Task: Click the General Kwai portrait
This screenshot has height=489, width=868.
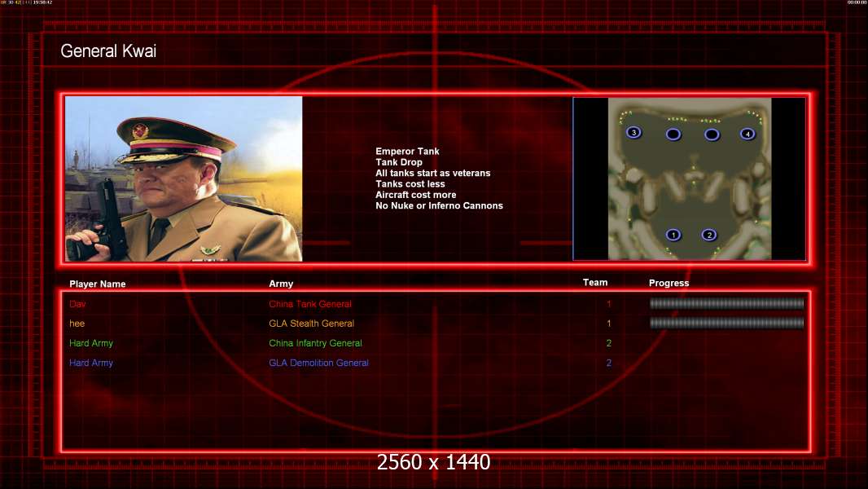Action: tap(184, 178)
